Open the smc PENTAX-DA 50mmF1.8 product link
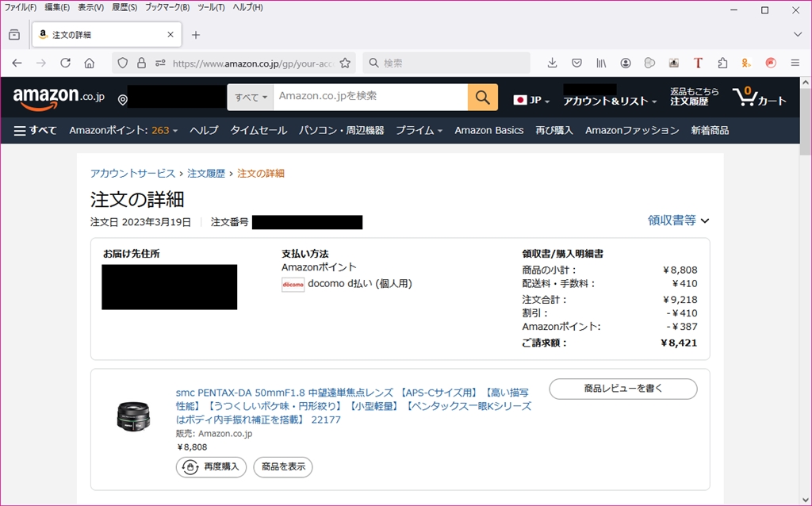The width and height of the screenshot is (812, 506). [354, 406]
